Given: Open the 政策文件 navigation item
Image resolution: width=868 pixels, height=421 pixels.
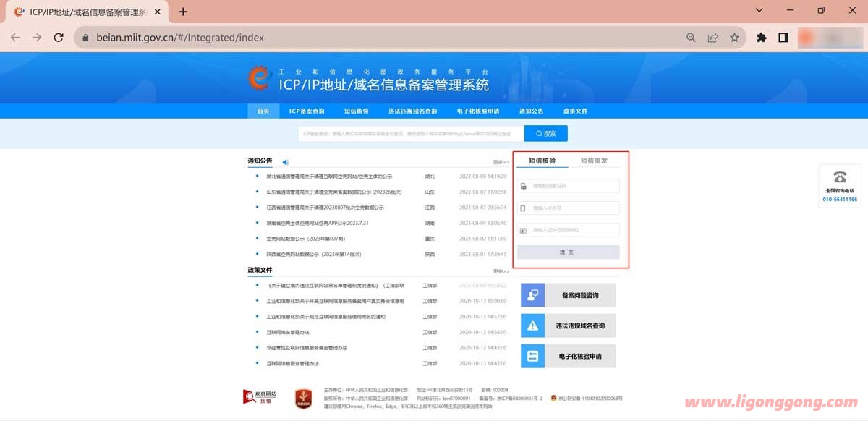Looking at the screenshot, I should 575,111.
